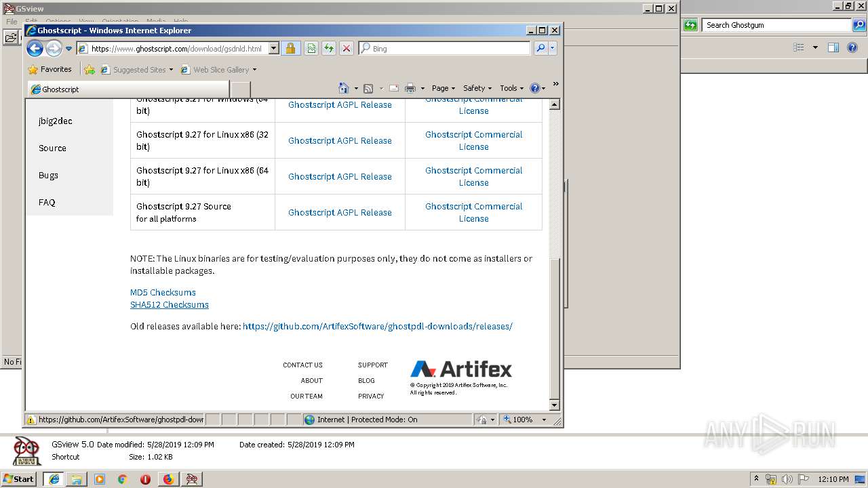
Task: Expand the address bar URL dropdown
Action: point(273,48)
